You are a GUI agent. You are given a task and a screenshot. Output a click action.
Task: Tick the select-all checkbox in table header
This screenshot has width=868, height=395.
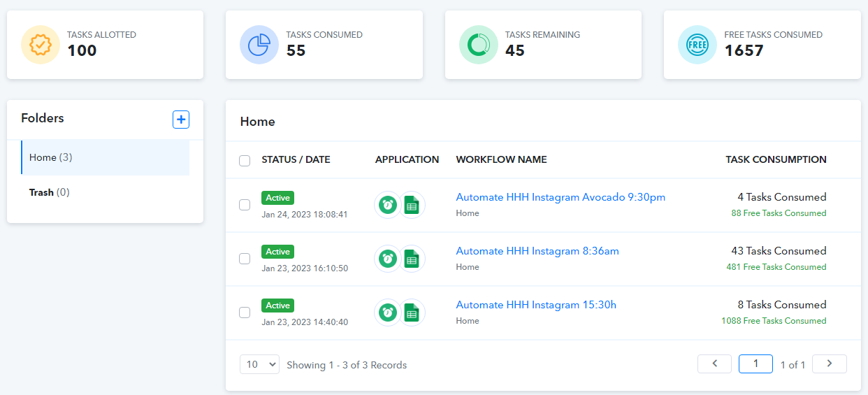tap(245, 161)
